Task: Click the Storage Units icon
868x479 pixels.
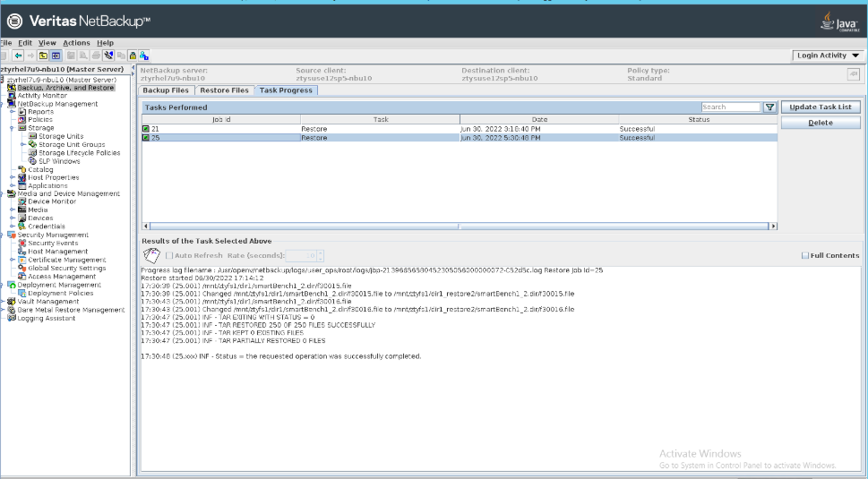Action: pos(32,136)
